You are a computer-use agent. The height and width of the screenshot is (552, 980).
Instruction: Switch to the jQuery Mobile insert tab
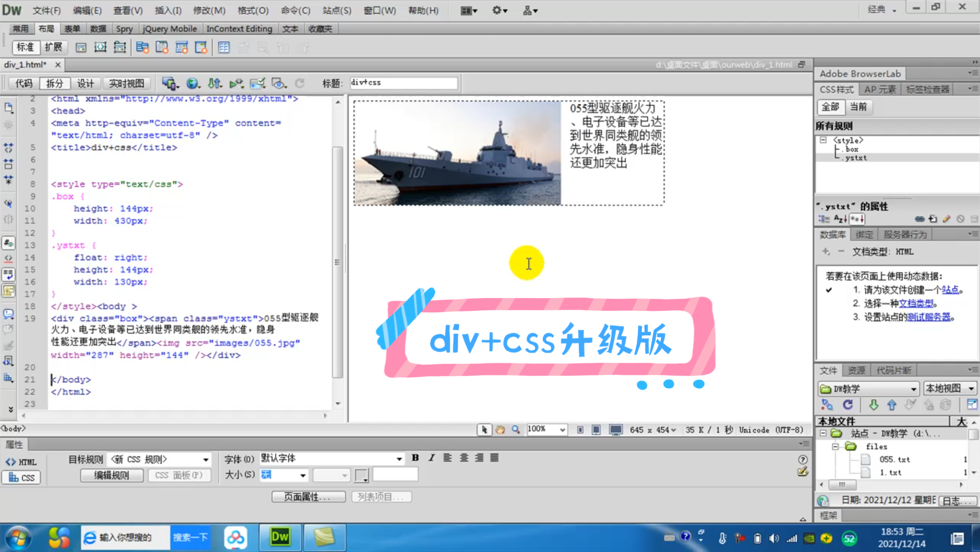(170, 29)
